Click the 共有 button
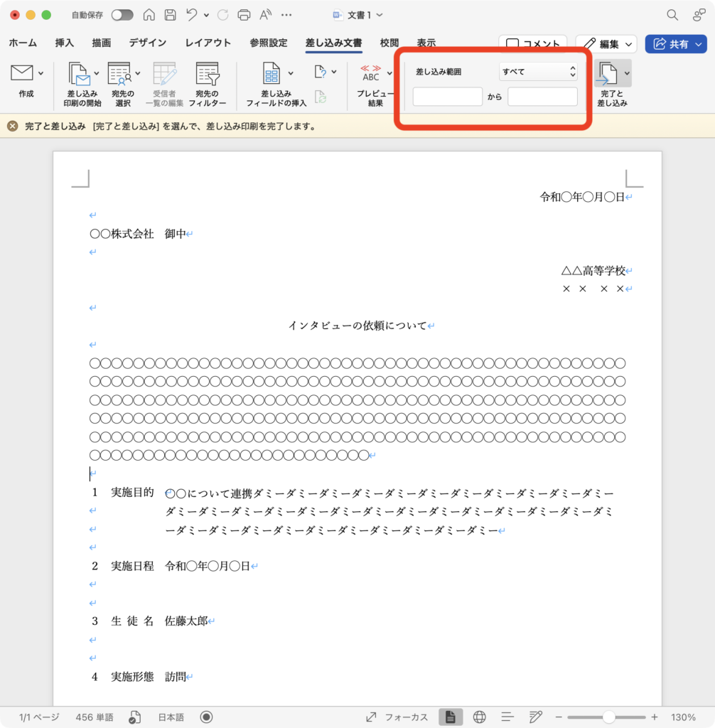This screenshot has height=728, width=715. [x=675, y=44]
